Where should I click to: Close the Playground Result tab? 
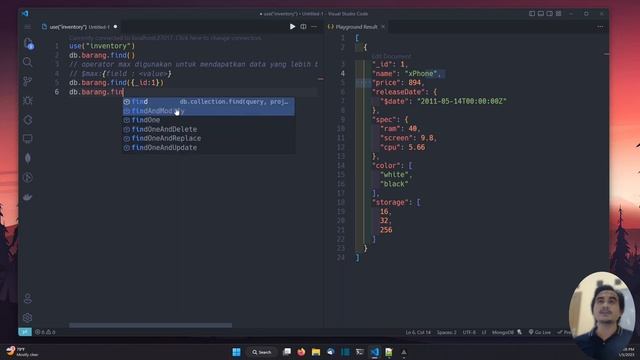point(383,27)
